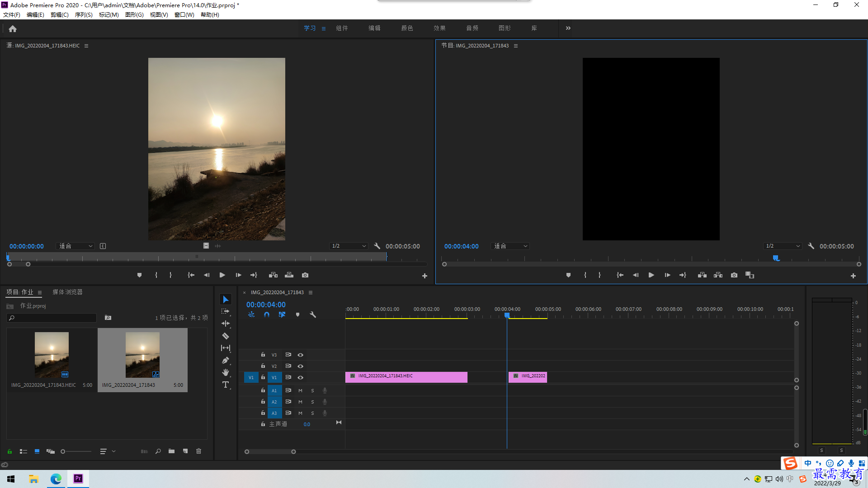Open Premiere Pro from the Windows taskbar
Image resolution: width=868 pixels, height=488 pixels.
[x=78, y=479]
